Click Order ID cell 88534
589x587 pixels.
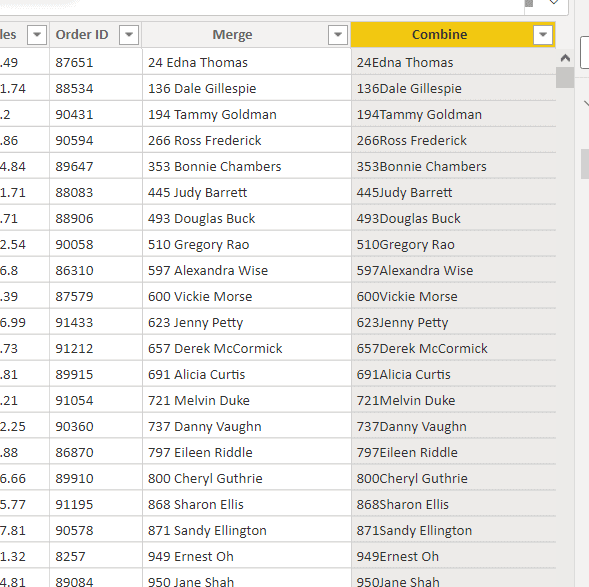point(96,88)
